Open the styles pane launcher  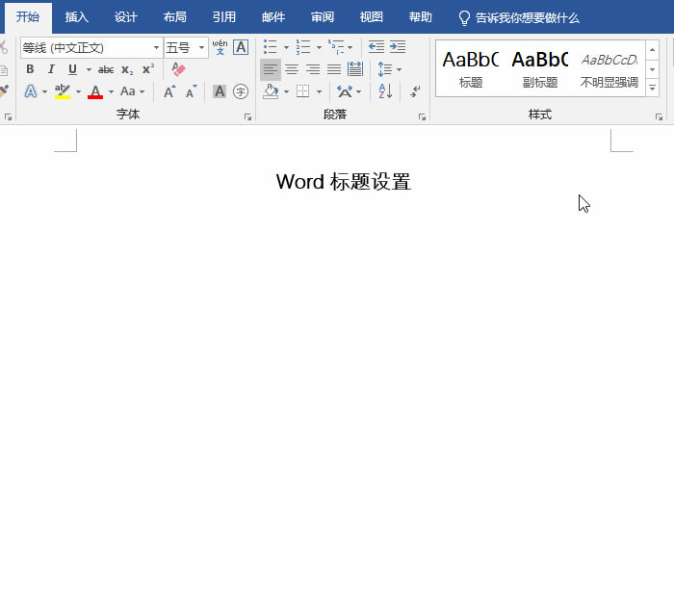659,116
